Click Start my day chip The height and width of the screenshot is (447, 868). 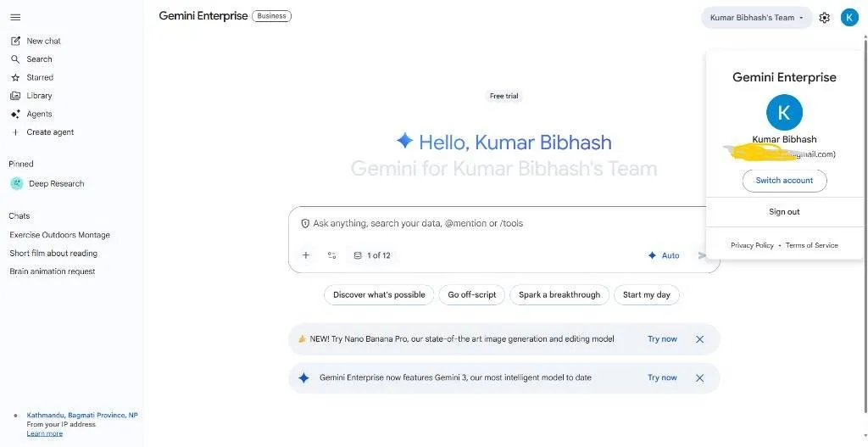click(647, 294)
